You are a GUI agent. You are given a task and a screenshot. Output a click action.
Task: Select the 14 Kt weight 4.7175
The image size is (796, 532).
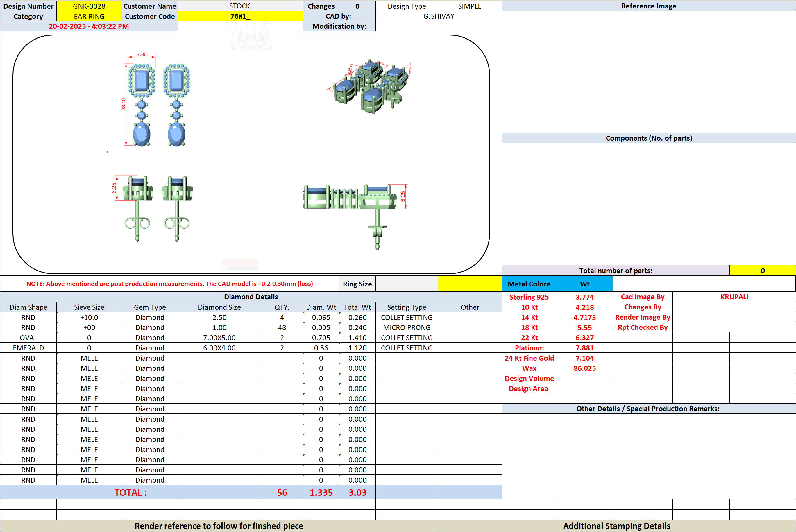click(x=584, y=317)
